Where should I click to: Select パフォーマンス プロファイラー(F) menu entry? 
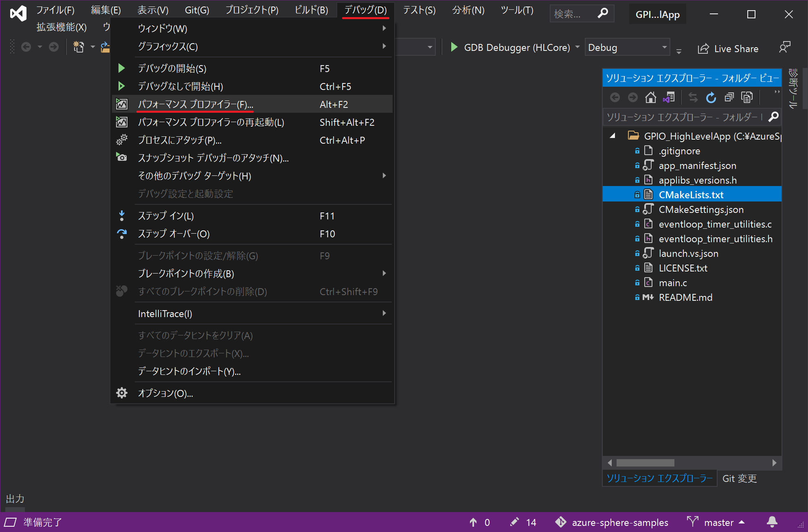coord(195,104)
